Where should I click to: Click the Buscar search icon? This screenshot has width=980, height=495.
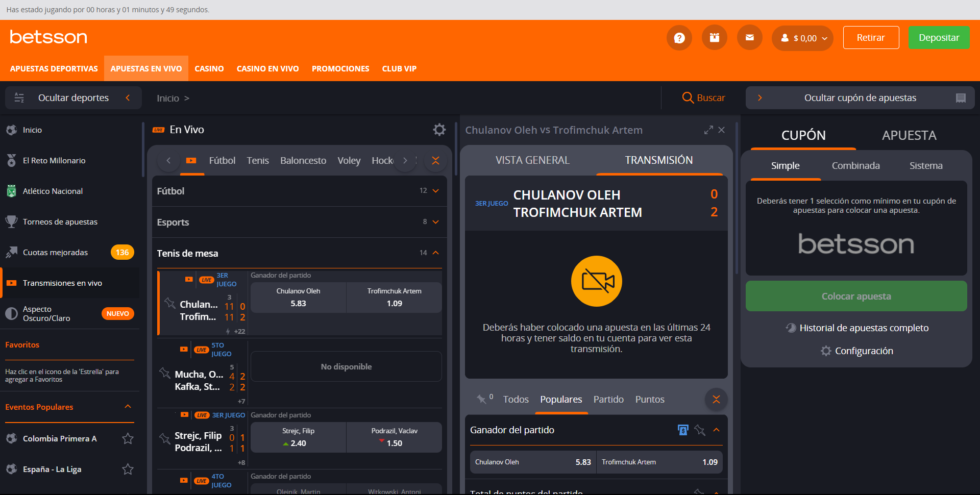pyautogui.click(x=703, y=98)
